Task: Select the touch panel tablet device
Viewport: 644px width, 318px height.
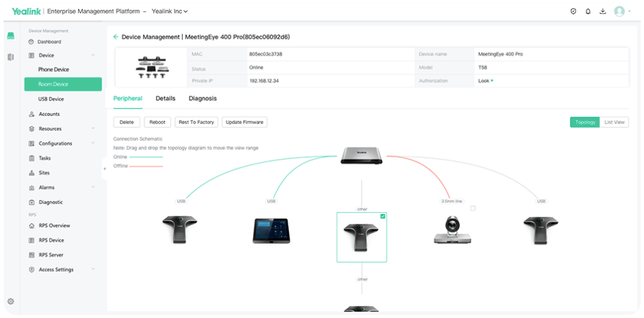Action: [x=272, y=231]
